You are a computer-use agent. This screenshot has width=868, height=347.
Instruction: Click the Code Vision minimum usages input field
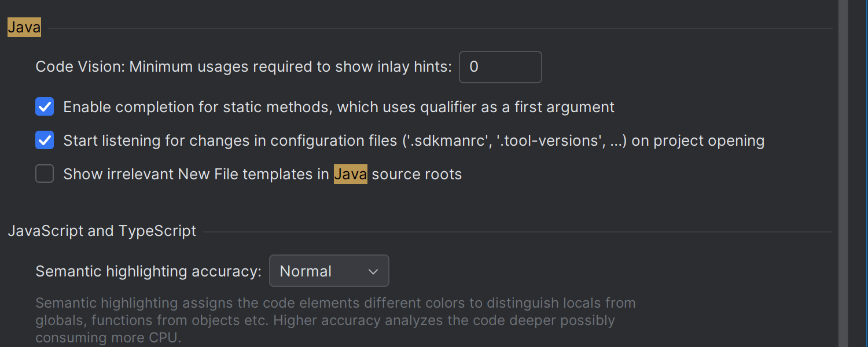point(500,67)
